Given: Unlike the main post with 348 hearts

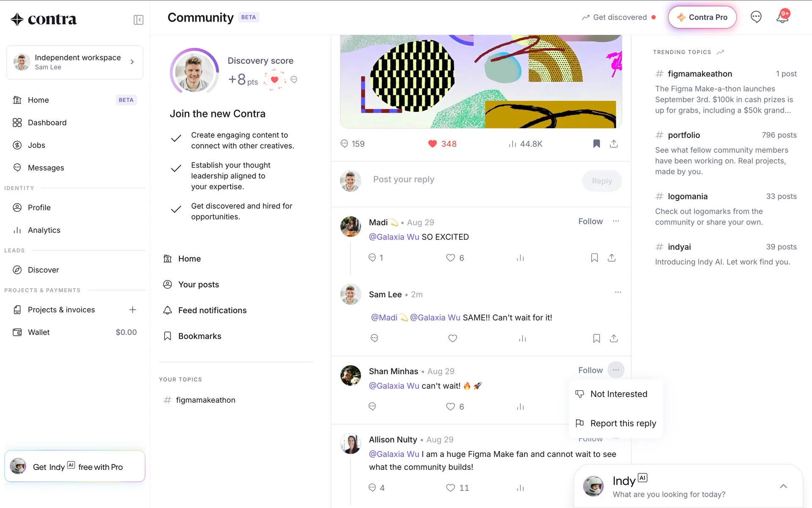Looking at the screenshot, I should [x=432, y=144].
